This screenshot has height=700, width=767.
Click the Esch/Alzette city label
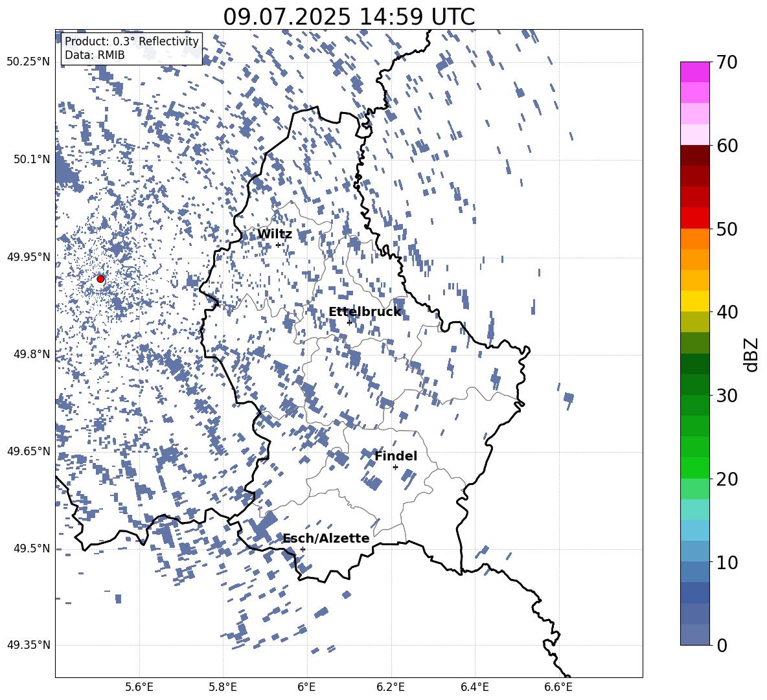coord(326,538)
